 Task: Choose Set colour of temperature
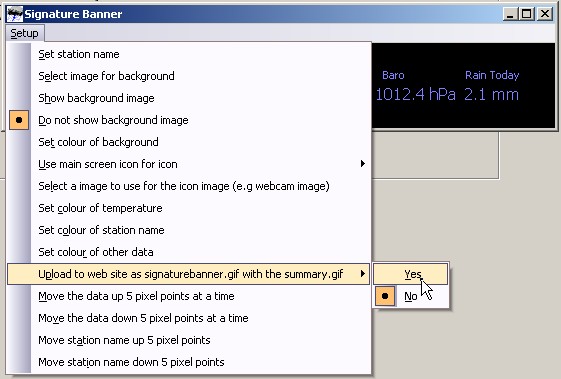click(189, 208)
